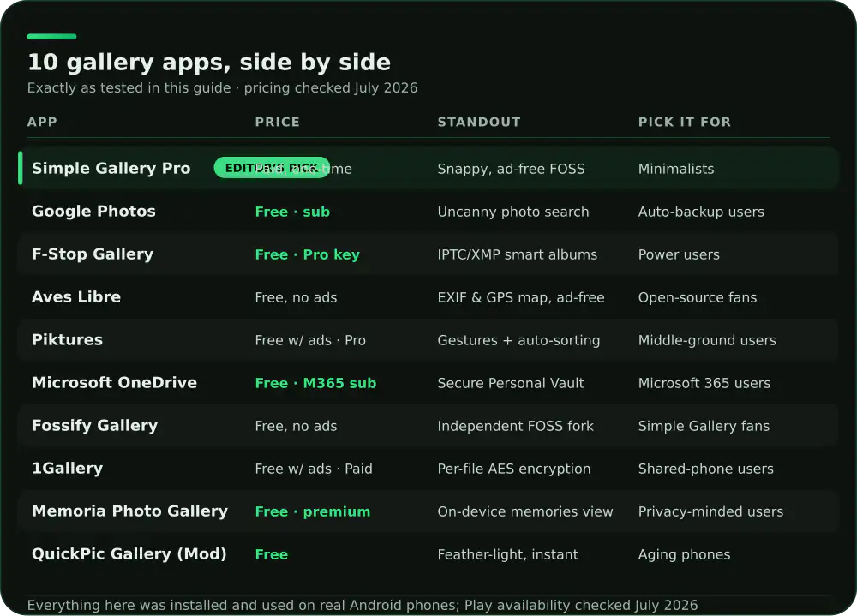857x616 pixels.
Task: Click the "Minimalists" cell
Action: 676,169
